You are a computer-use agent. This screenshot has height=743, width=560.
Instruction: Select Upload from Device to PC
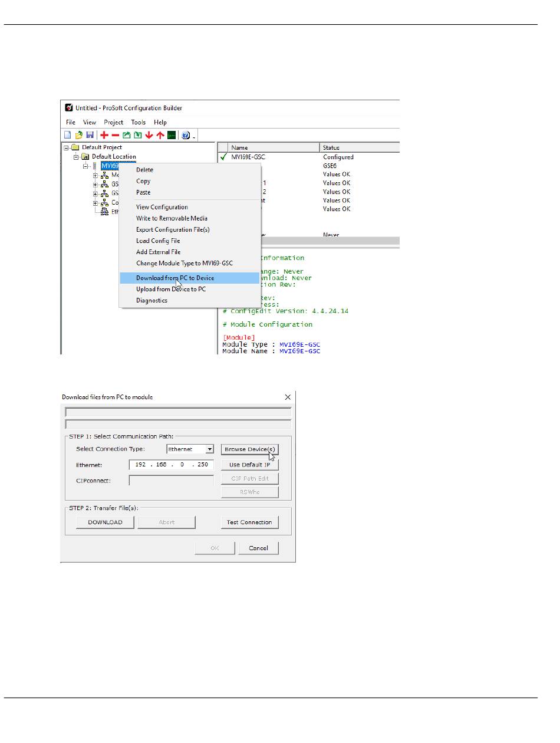click(190, 289)
